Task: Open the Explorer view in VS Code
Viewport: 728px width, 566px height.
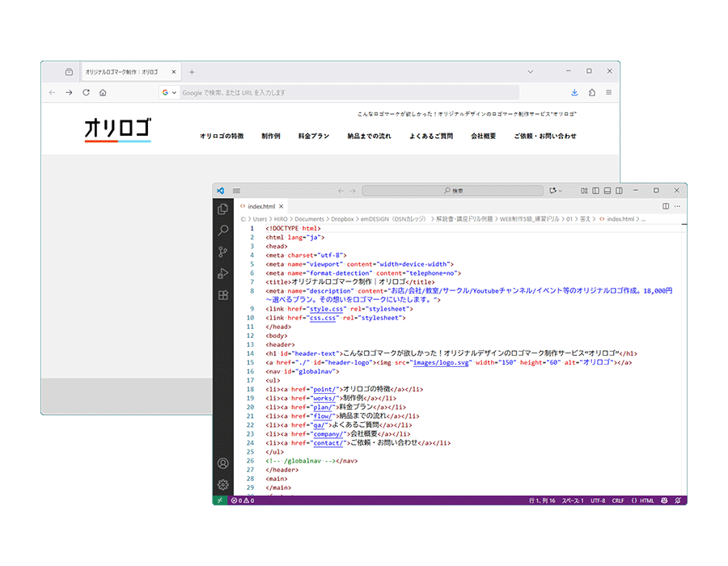Action: point(223,209)
